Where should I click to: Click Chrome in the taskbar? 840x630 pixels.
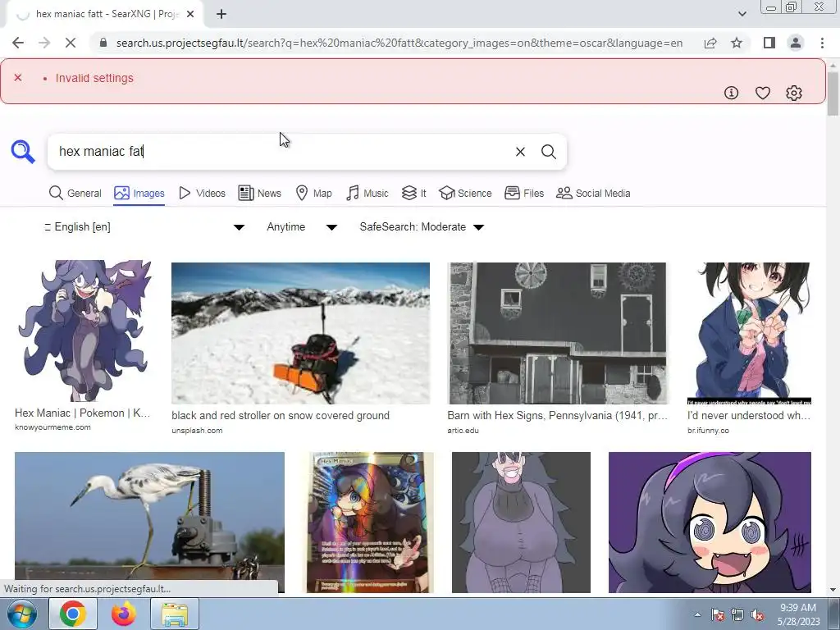coord(73,614)
